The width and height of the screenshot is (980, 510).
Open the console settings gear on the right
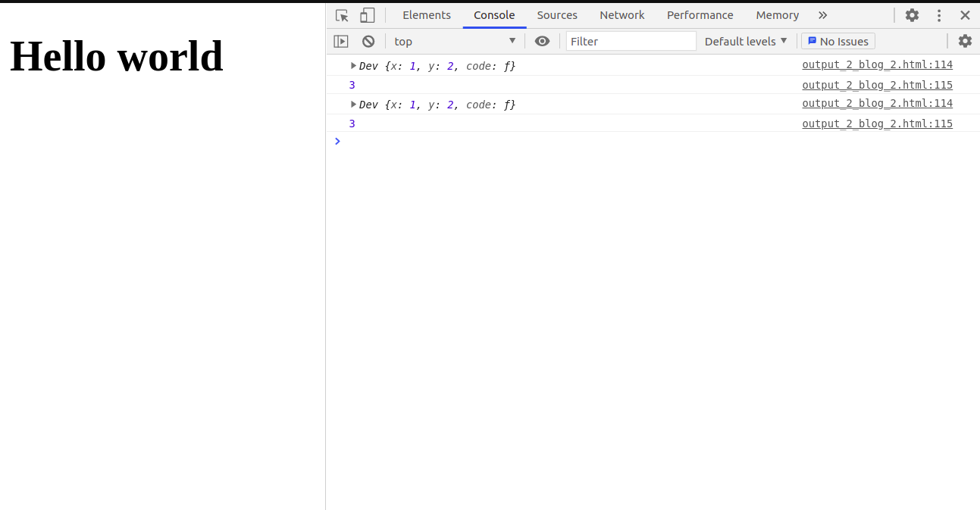coord(965,41)
